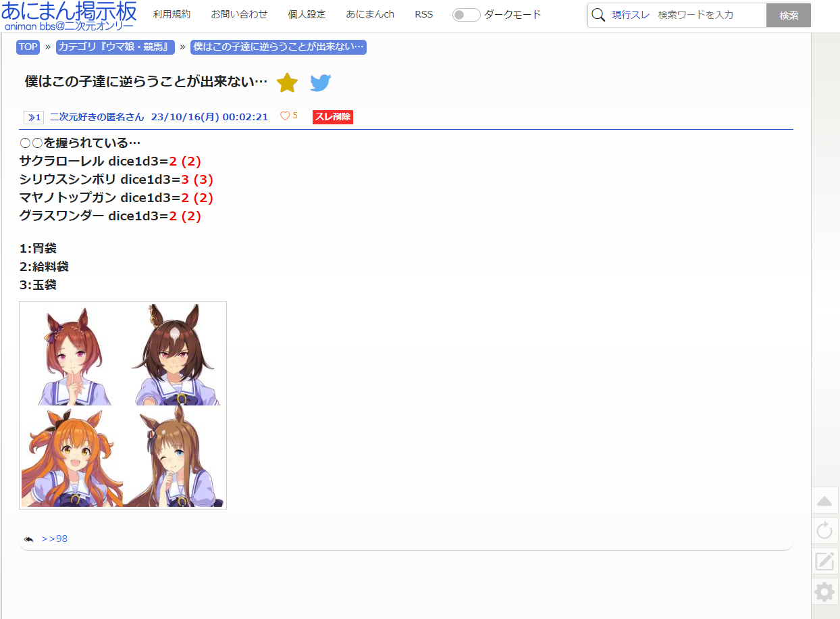The width and height of the screenshot is (840, 619).
Task: Click the line マヤノトップガン dice1d3=2 (2)
Action: (117, 198)
